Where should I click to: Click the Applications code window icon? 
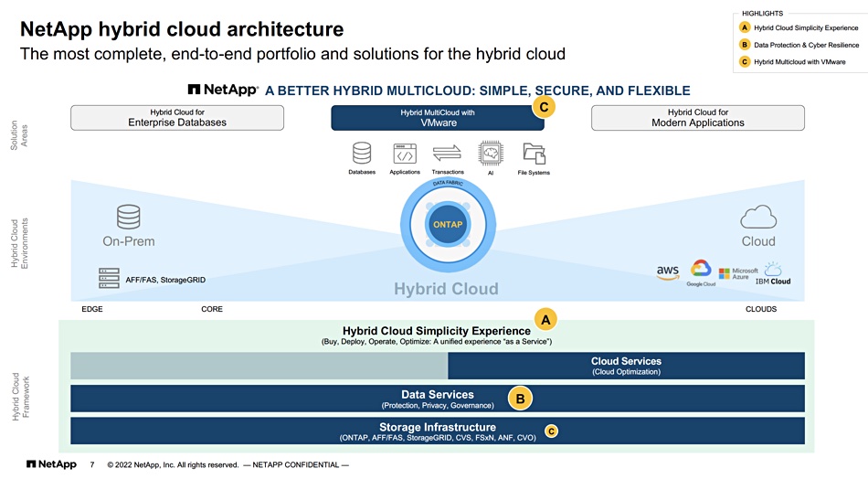click(405, 154)
